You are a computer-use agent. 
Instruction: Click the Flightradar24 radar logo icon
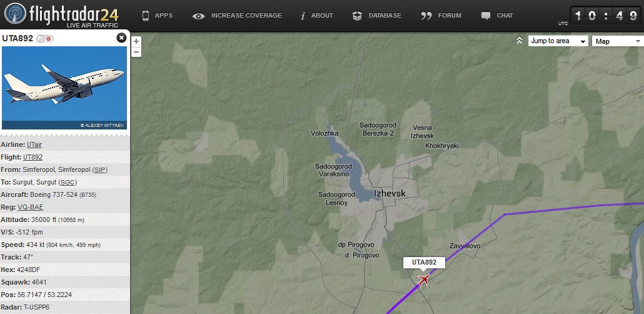coord(15,14)
